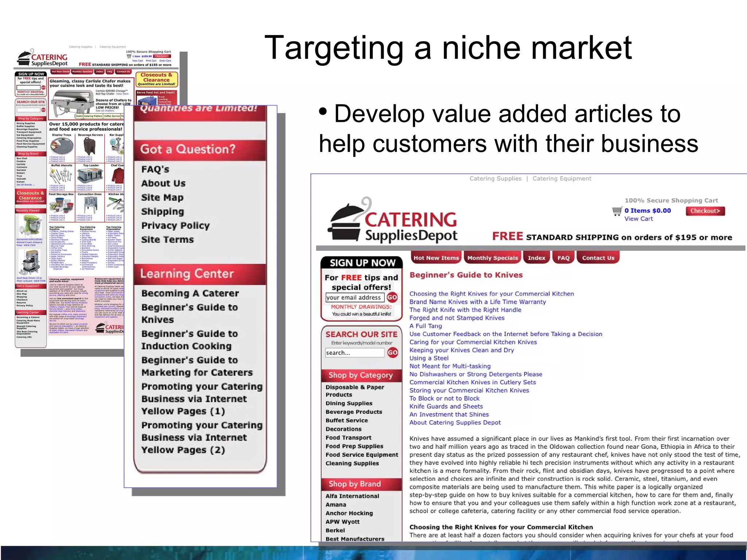Open Privacy Policy in zoomed sidebar panel

tap(175, 226)
